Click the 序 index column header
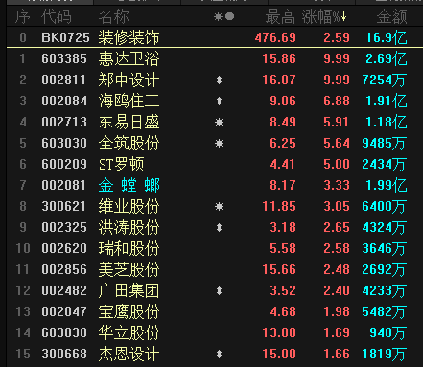Screen dimensions: 423x367 coord(23,17)
